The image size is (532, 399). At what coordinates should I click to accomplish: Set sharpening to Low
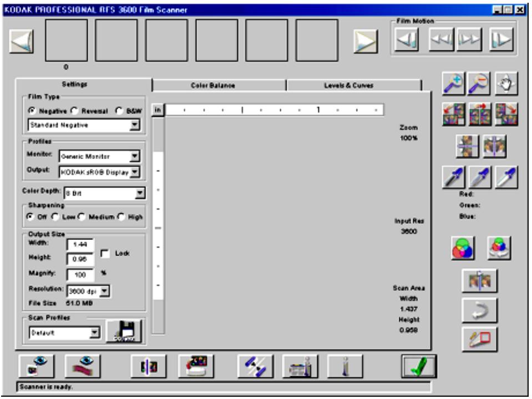[54, 217]
